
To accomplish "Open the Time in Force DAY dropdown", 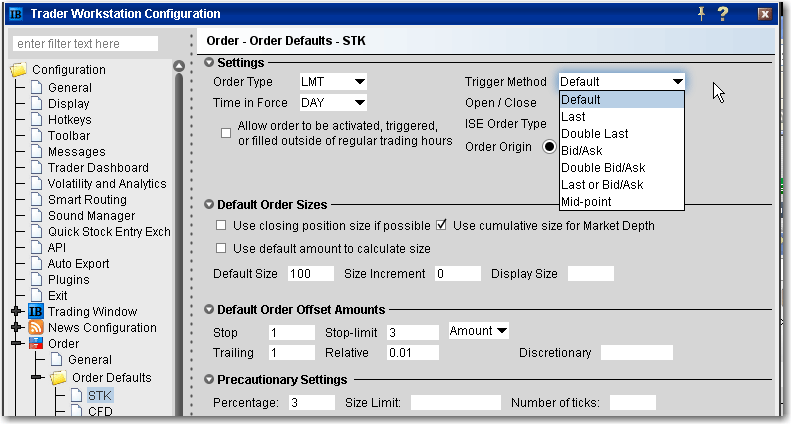I will (333, 103).
